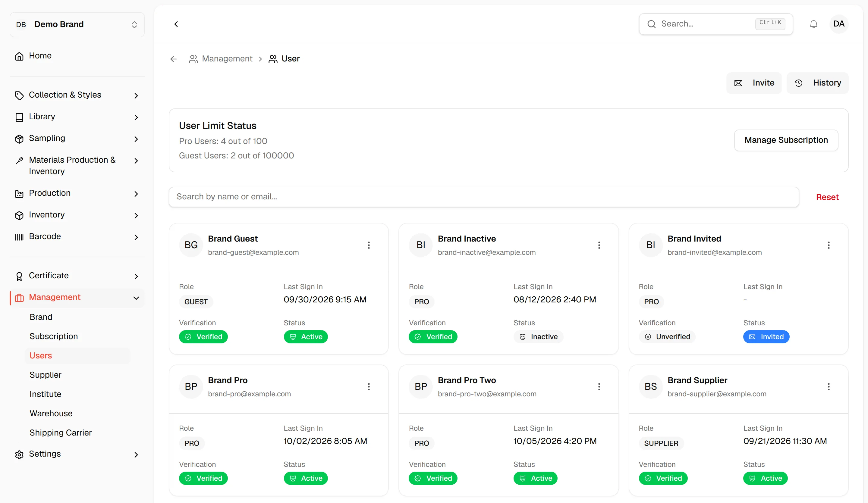868x503 pixels.
Task: Open the History button
Action: tap(817, 83)
